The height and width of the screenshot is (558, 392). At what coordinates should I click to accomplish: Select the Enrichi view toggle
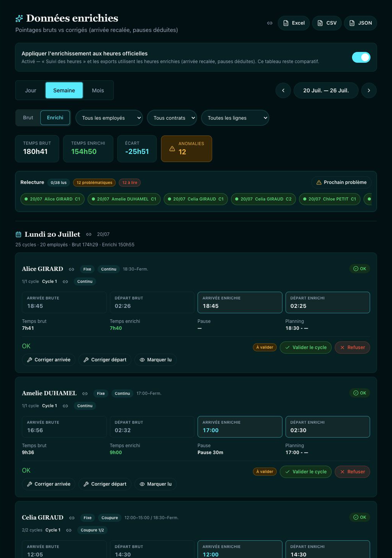55,118
